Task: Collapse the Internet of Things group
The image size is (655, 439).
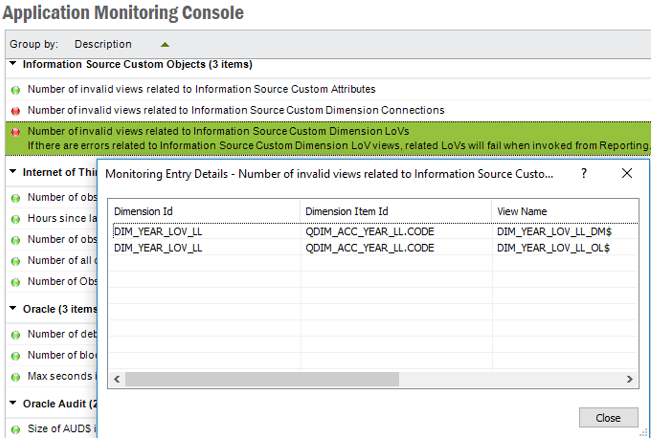Action: point(13,172)
